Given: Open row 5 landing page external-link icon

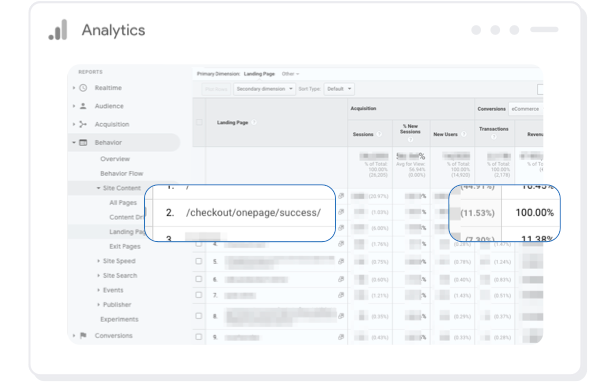Looking at the screenshot, I should (341, 261).
